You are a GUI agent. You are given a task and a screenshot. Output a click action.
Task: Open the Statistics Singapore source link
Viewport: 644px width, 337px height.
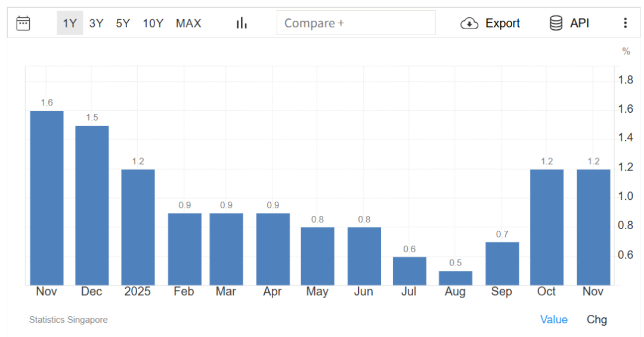pos(69,320)
